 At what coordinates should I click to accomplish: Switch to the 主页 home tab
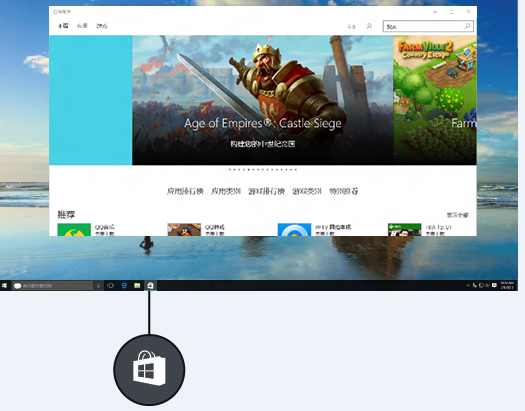(63, 26)
